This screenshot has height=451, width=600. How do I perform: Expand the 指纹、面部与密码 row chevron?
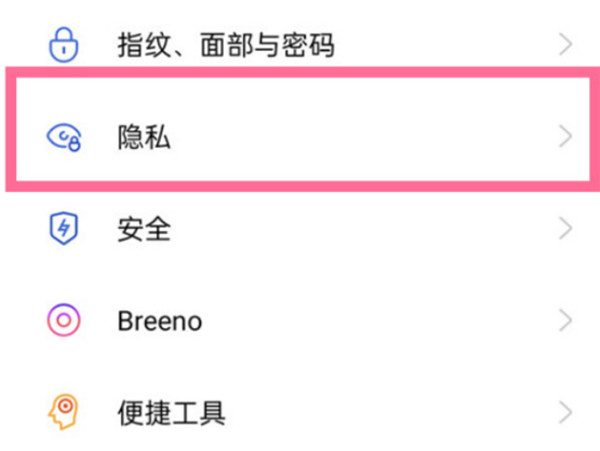[x=566, y=44]
